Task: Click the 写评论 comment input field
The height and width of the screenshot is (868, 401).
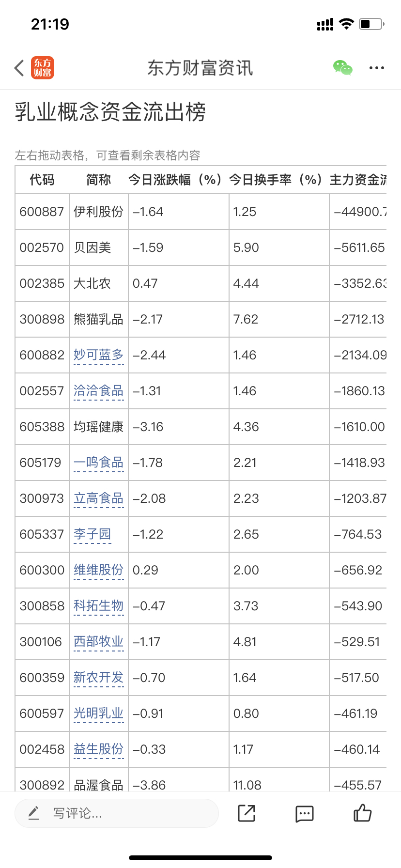Action: 117,813
